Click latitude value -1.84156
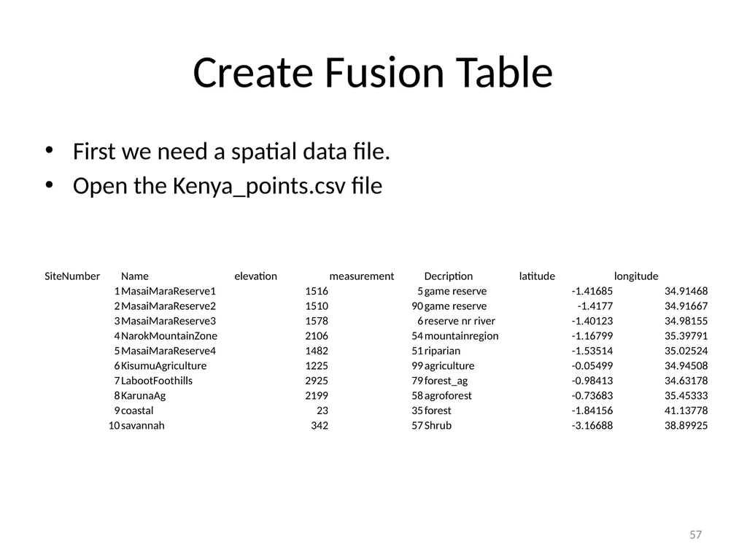Image resolution: width=747 pixels, height=560 pixels. [592, 411]
